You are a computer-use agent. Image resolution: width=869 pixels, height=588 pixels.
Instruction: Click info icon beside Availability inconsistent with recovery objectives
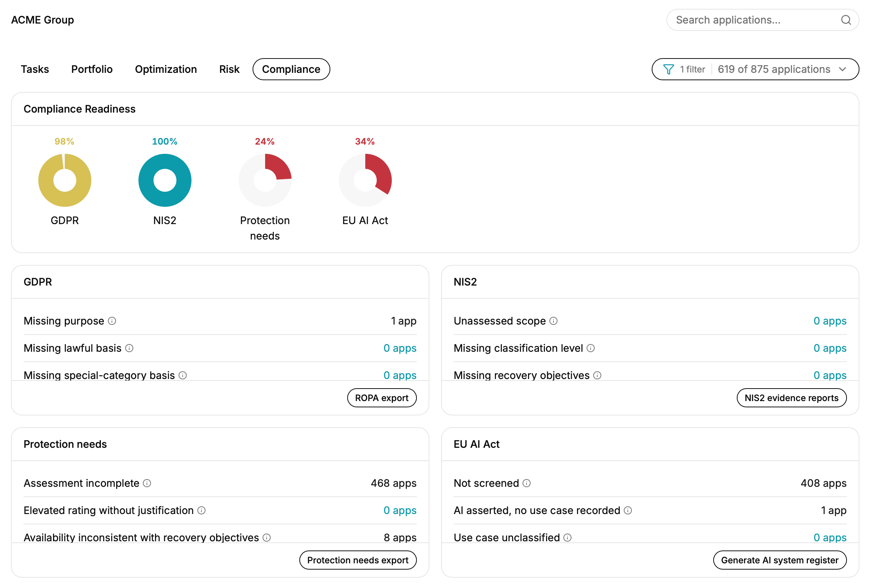coord(267,537)
